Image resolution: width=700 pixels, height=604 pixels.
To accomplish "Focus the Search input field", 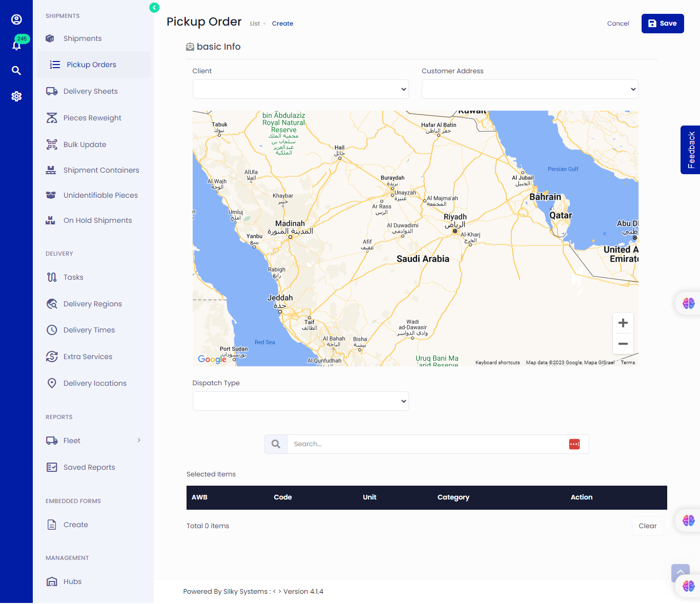I will click(425, 444).
